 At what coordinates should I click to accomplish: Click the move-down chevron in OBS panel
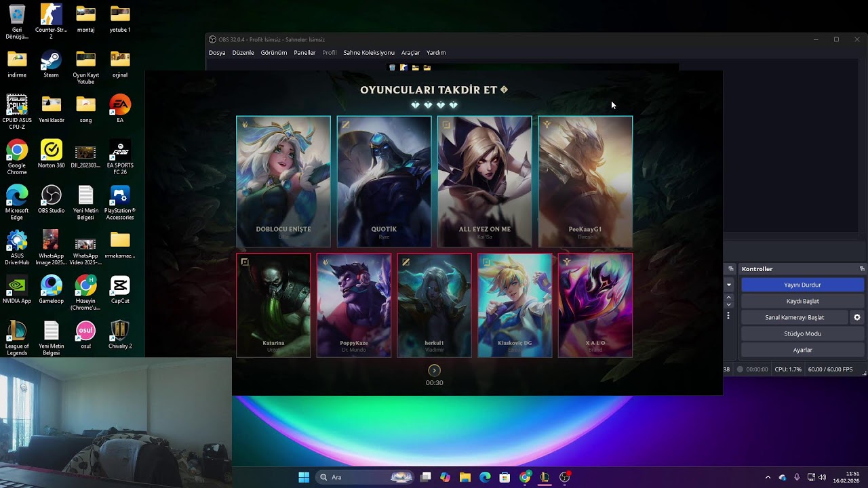(729, 306)
